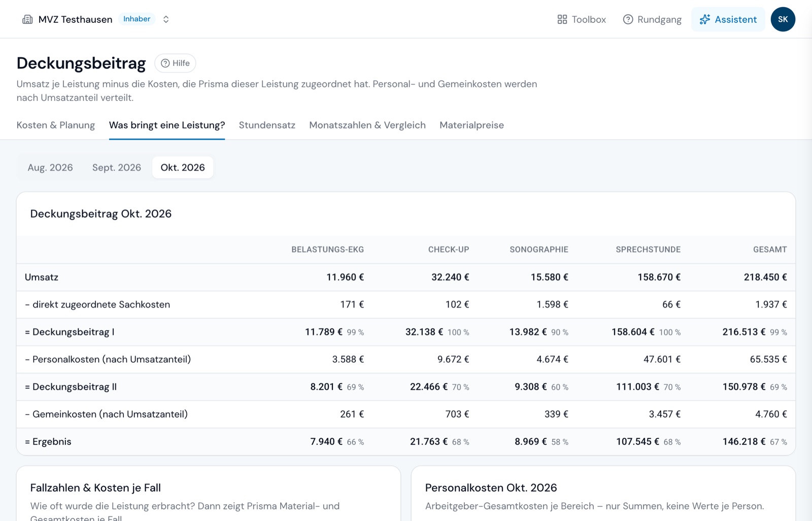This screenshot has height=521, width=812.
Task: Click the SPRECHSTUNDE column header
Action: [648, 250]
